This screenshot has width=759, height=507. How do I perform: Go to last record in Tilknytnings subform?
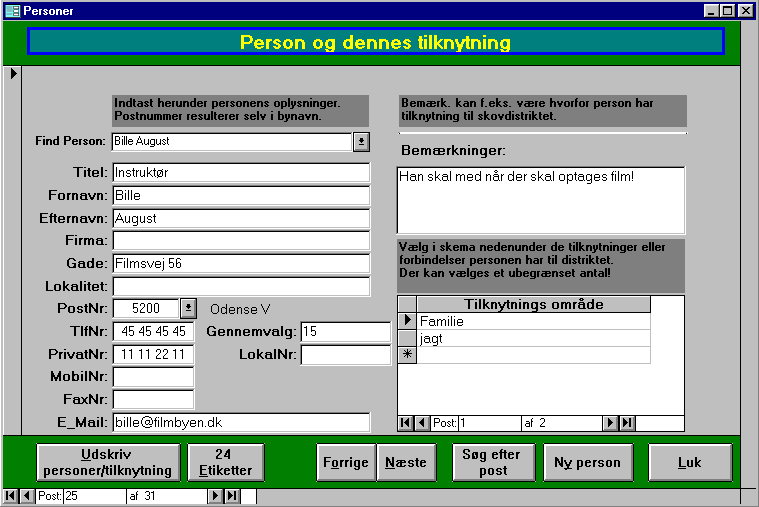pos(627,423)
